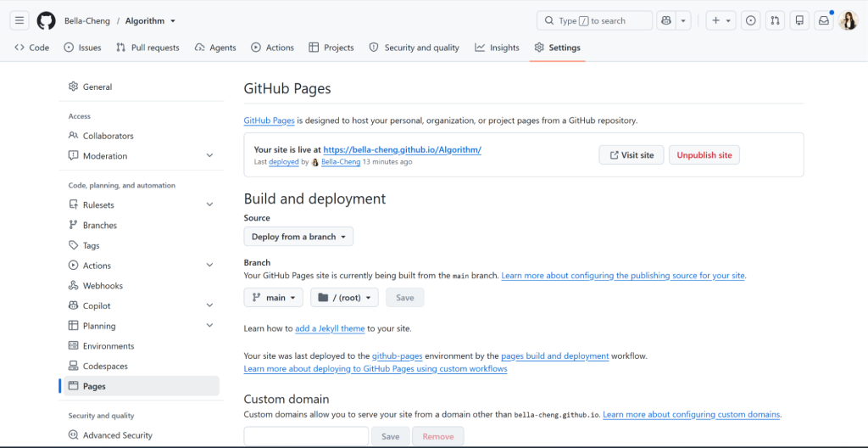868x448 pixels.
Task: Open the Code tab
Action: [32, 48]
